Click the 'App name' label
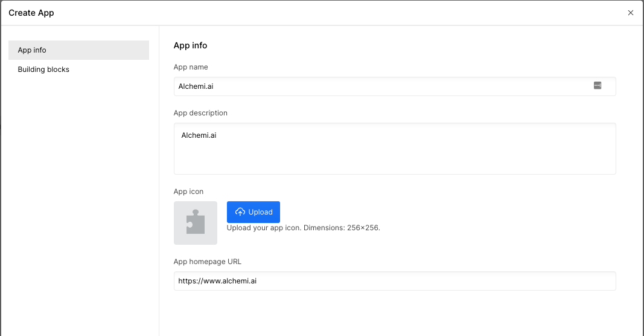 (x=191, y=67)
